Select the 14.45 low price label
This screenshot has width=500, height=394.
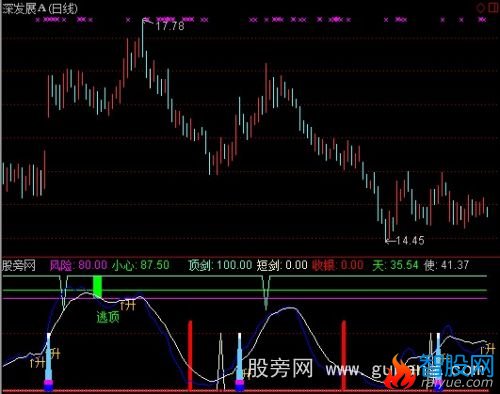click(x=410, y=240)
